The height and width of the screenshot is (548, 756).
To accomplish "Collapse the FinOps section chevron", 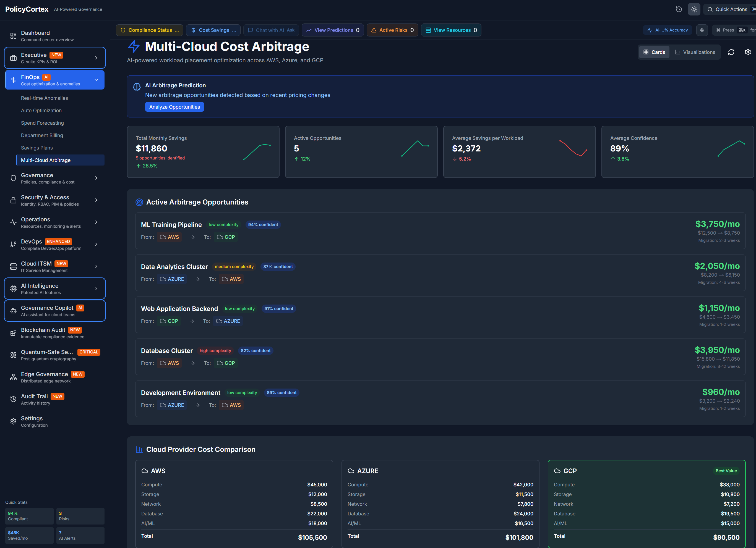I will pyautogui.click(x=96, y=80).
